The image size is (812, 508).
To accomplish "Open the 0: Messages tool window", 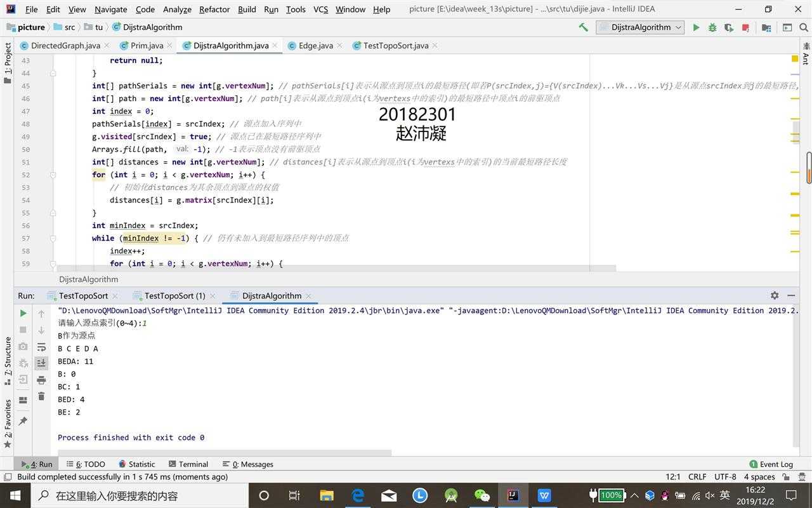I will point(247,464).
